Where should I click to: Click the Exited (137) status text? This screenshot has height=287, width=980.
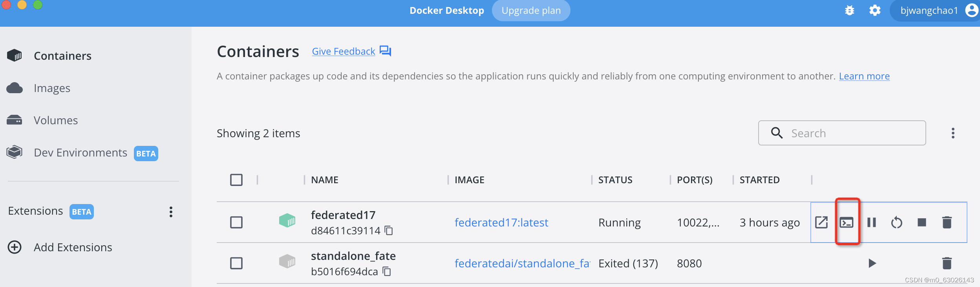[x=628, y=263]
